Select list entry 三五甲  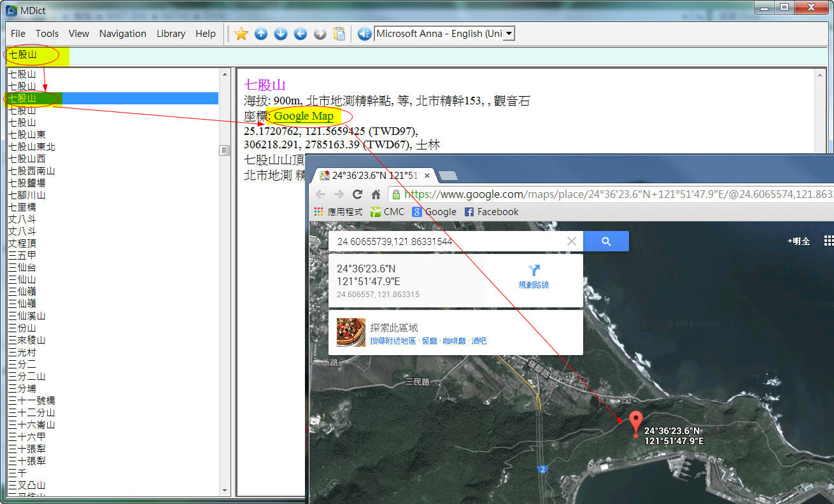(22, 256)
